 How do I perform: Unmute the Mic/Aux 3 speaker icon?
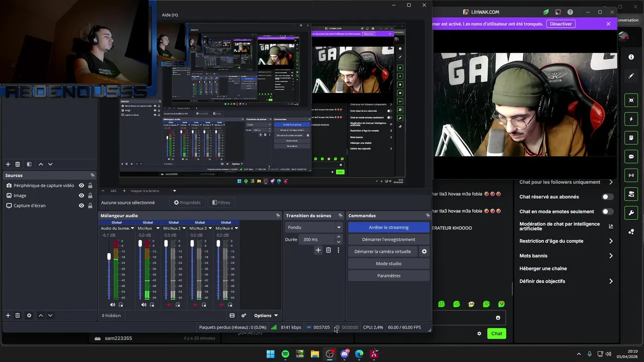click(x=196, y=305)
